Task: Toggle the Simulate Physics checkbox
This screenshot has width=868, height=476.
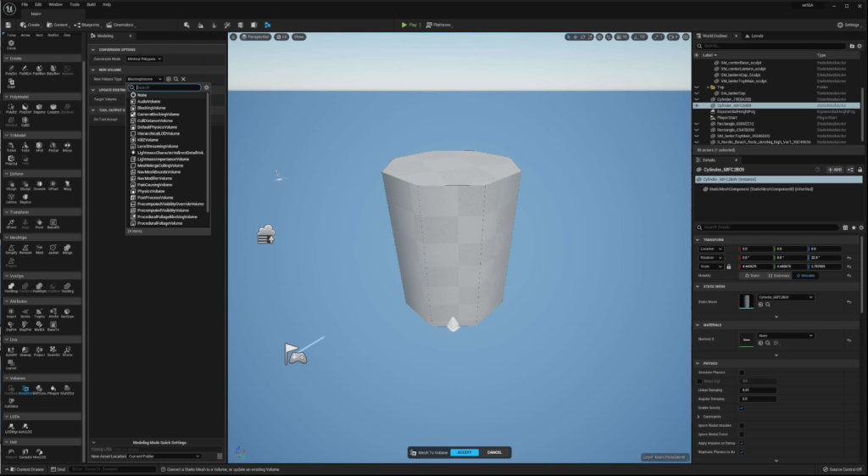Action: click(x=742, y=372)
